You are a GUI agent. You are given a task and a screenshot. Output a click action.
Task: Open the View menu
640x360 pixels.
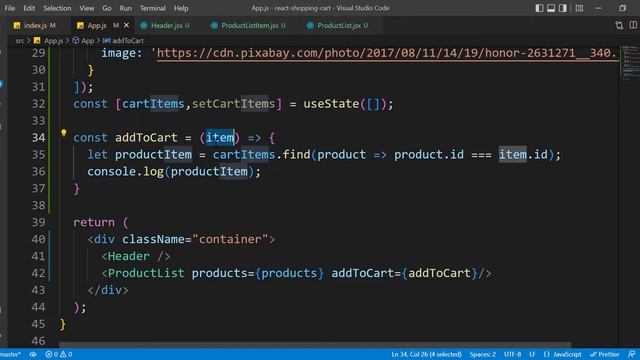[x=87, y=8]
